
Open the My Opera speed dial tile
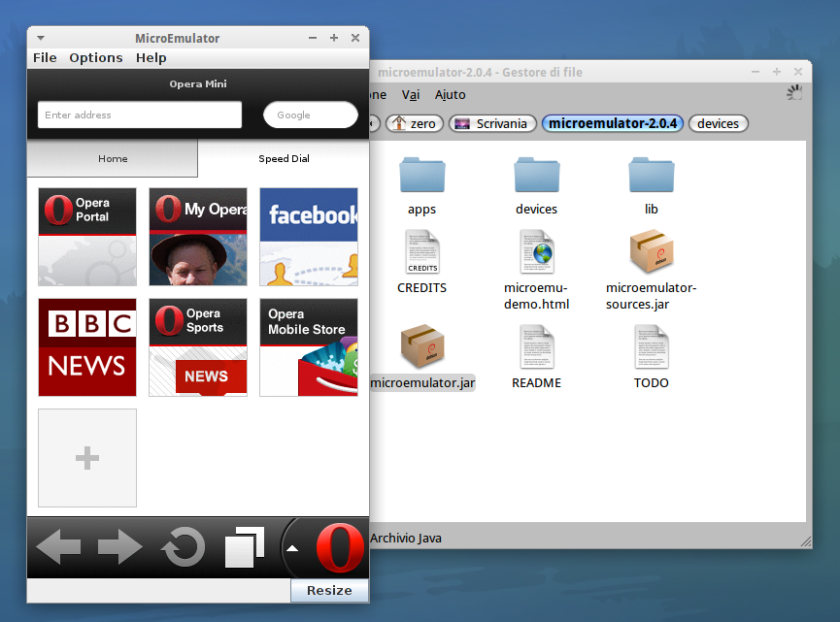[x=198, y=237]
